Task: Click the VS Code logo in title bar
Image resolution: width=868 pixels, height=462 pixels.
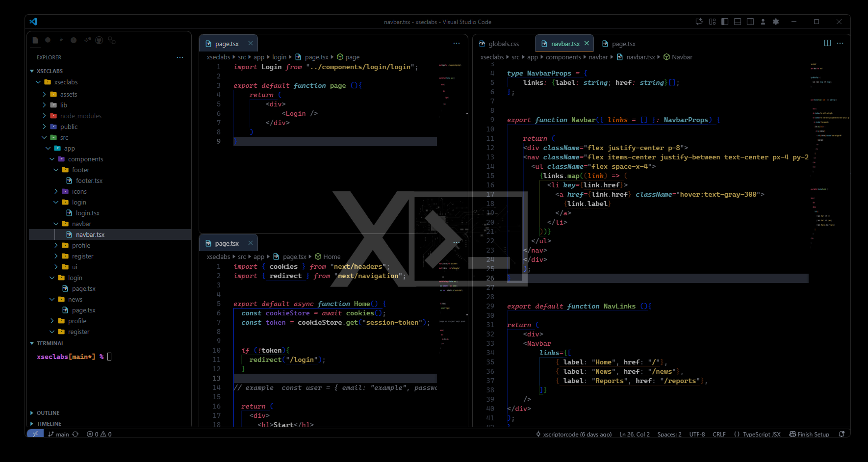Action: [33, 22]
